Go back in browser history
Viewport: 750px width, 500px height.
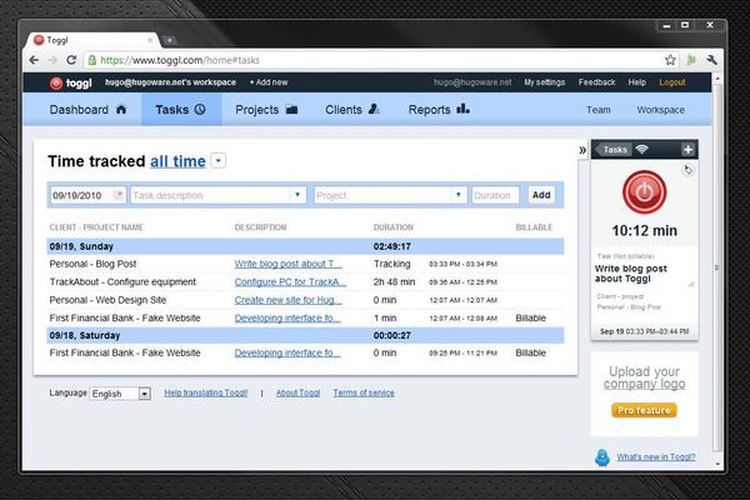(34, 60)
